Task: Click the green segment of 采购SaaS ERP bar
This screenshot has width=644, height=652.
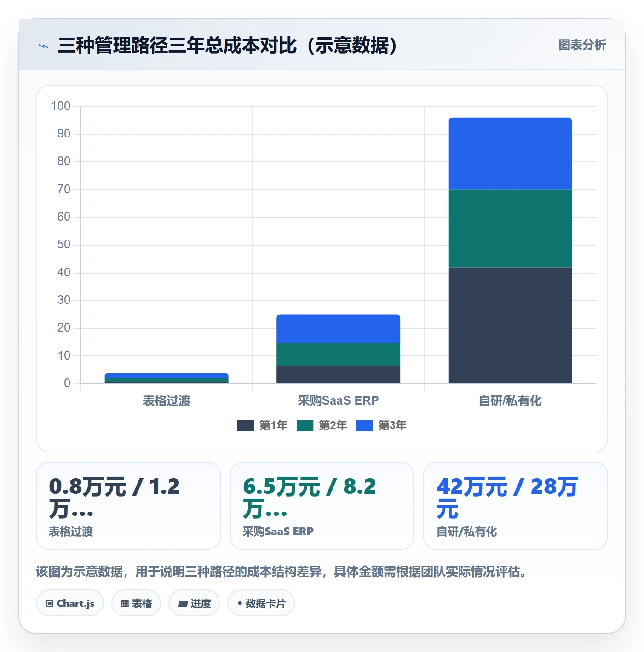Action: (338, 355)
